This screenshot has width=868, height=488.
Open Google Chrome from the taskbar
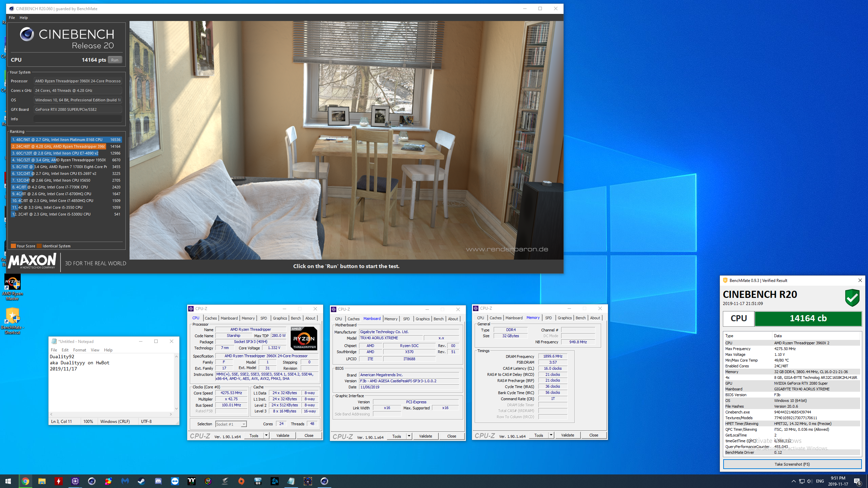click(25, 481)
